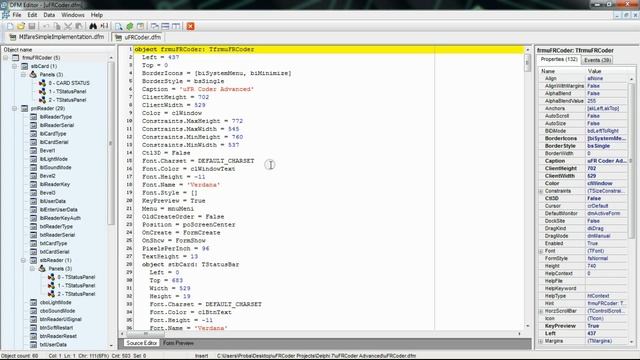Image resolution: width=640 pixels, height=360 pixels.
Task: Open the Edit menu
Action: [32, 15]
